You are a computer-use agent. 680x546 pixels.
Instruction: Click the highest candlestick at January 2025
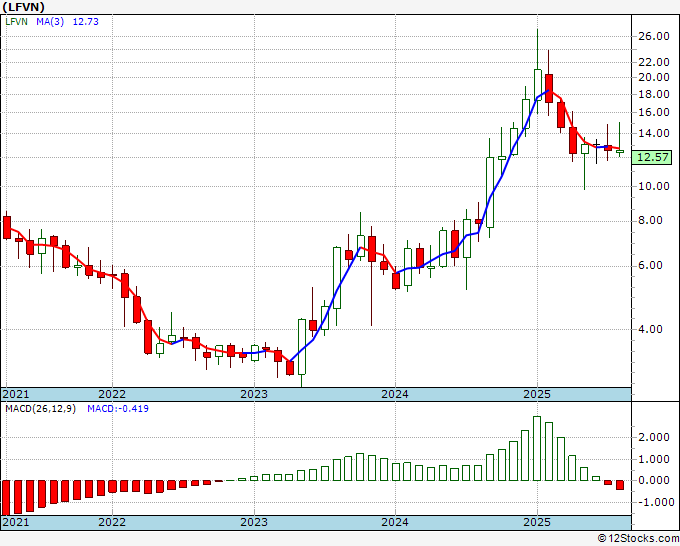538,72
